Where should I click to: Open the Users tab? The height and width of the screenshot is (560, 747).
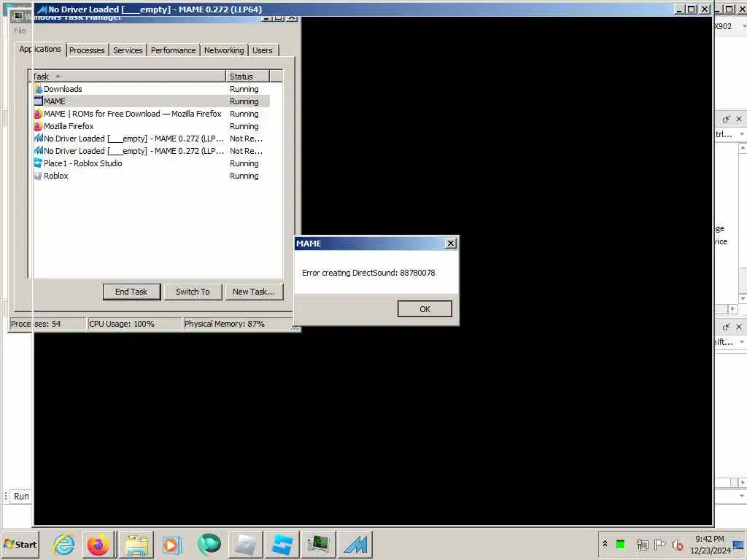click(x=263, y=50)
